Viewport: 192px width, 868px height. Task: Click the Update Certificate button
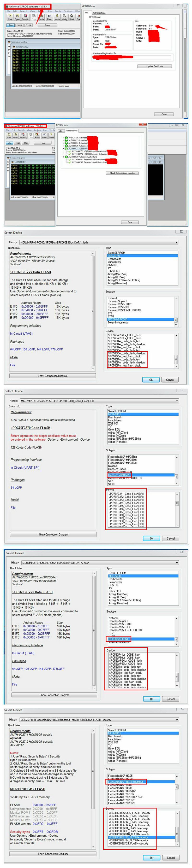(x=155, y=66)
